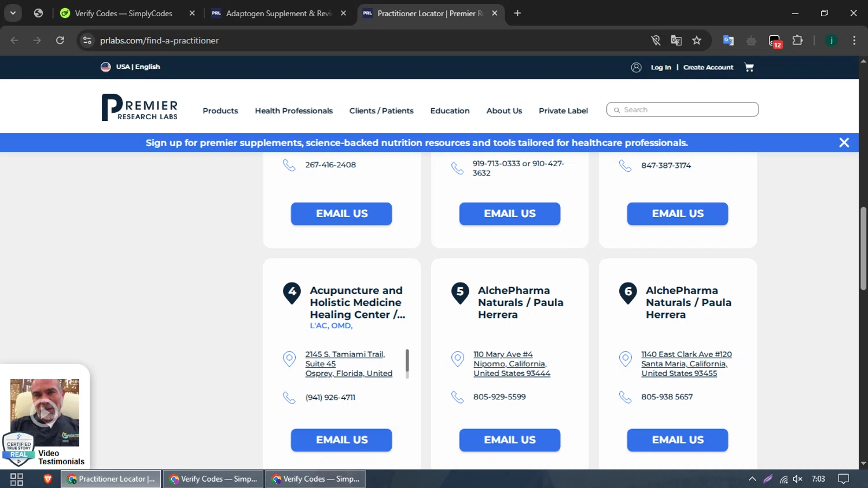This screenshot has width=868, height=488.
Task: Open the Education menu
Action: tap(450, 111)
